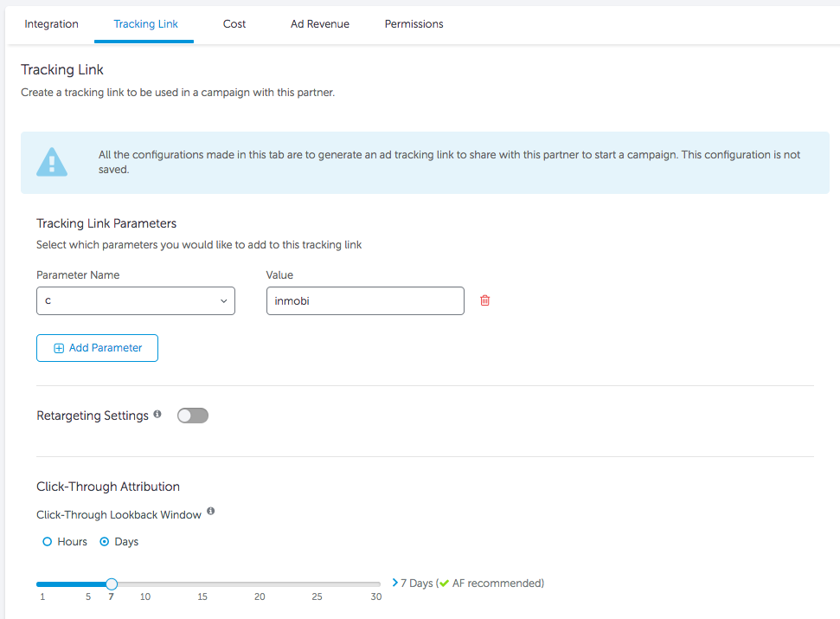
Task: Click the lookback window slider handle
Action: coord(112,584)
